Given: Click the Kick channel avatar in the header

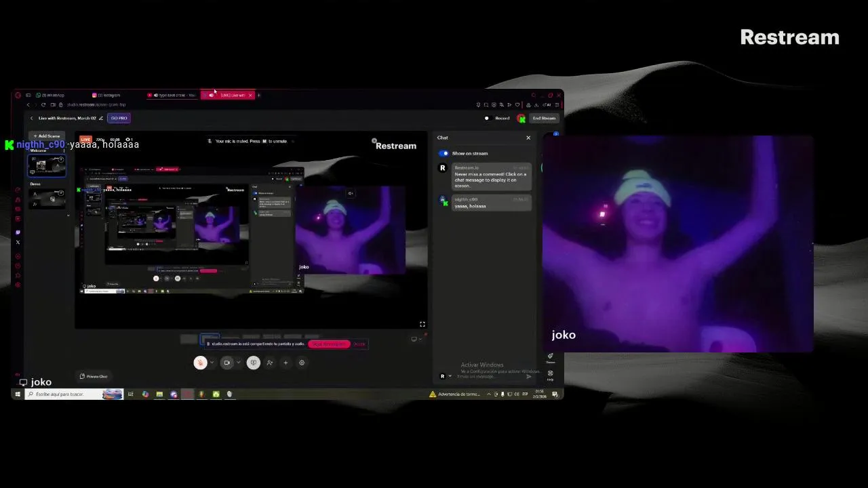Looking at the screenshot, I should coord(521,118).
